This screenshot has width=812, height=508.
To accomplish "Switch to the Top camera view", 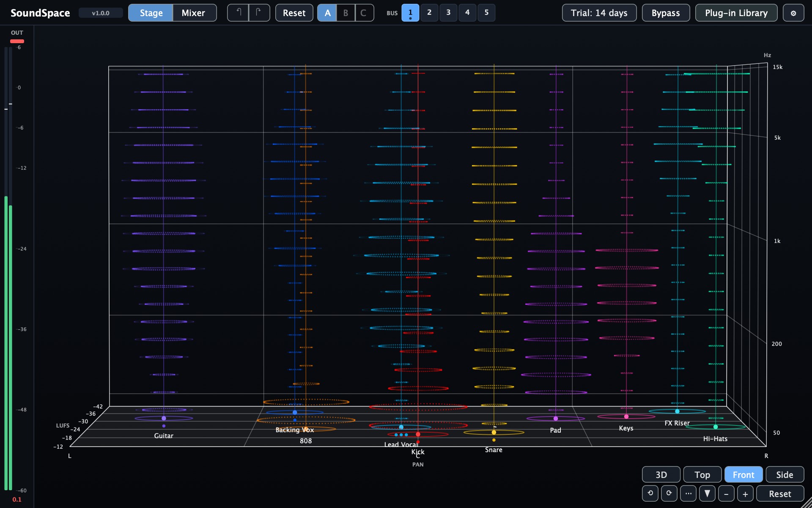I will click(x=702, y=475).
